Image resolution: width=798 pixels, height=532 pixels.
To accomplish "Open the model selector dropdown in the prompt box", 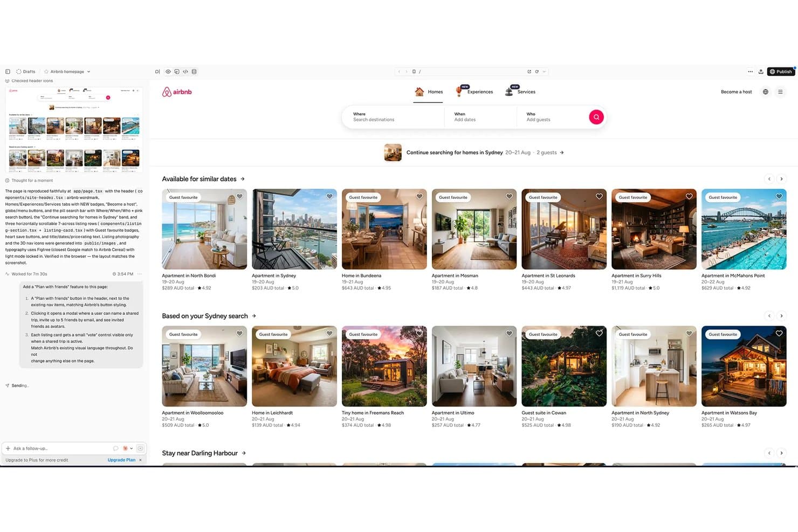I will point(128,448).
